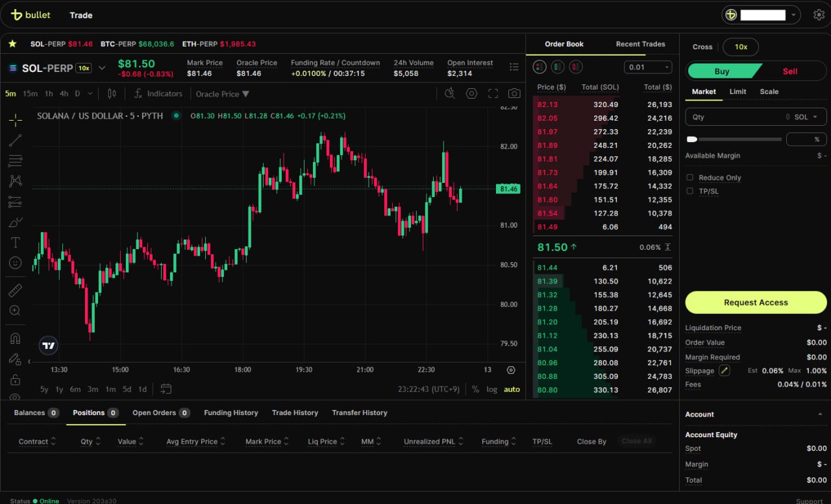Image resolution: width=831 pixels, height=504 pixels.
Task: Click the order size percentage slider
Action: point(734,139)
